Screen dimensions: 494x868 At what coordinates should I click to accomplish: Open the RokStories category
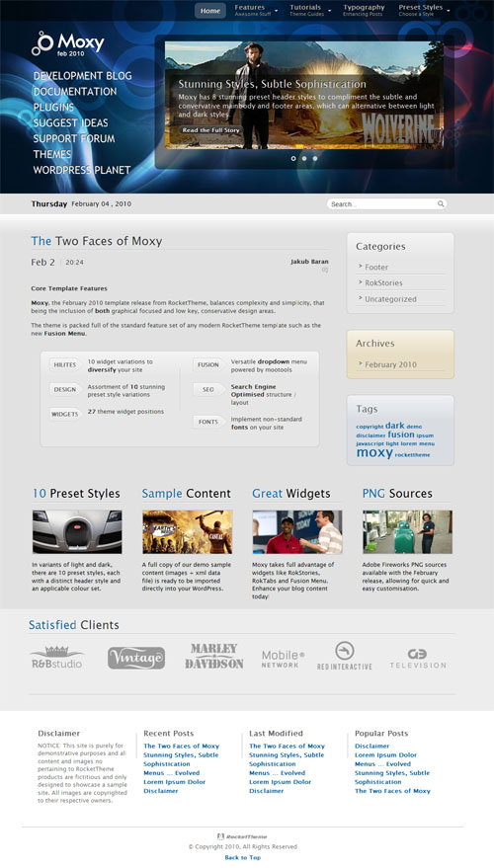(383, 282)
